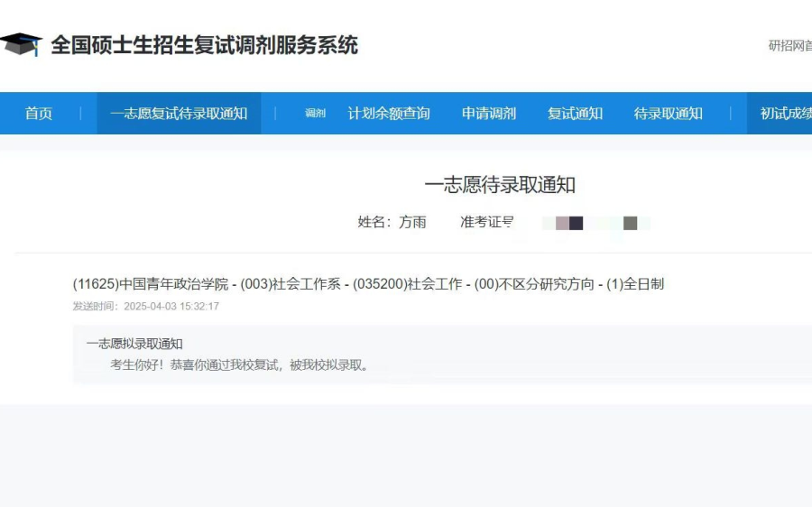
Task: Go to 申请调剂 page
Action: [x=489, y=114]
